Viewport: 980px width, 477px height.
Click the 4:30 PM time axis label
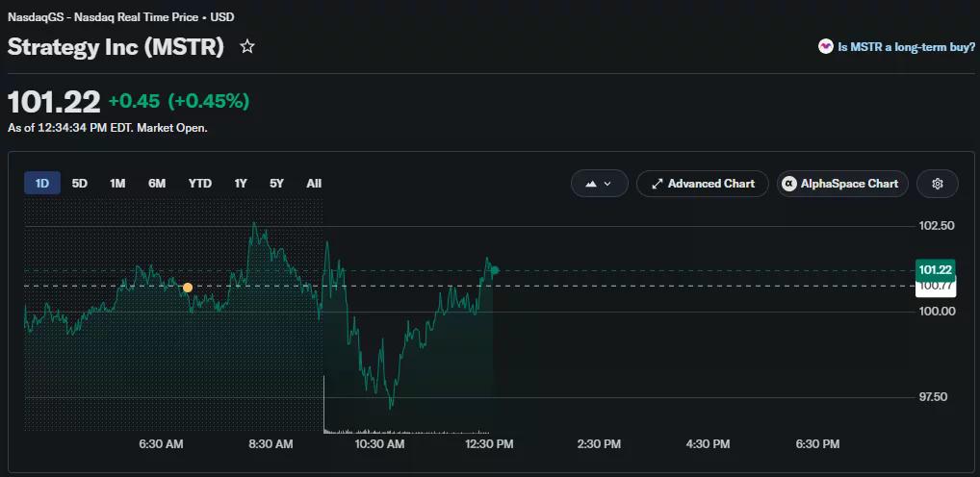[x=709, y=444]
